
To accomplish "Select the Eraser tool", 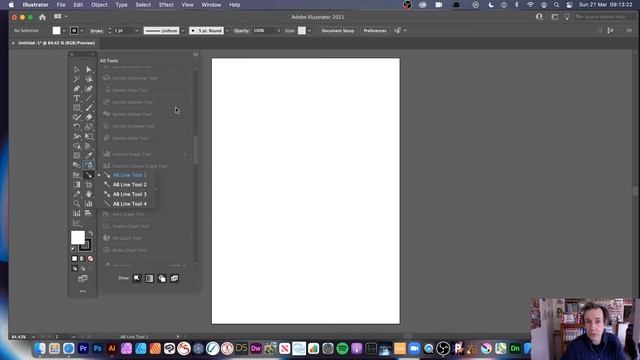I will click(x=89, y=117).
